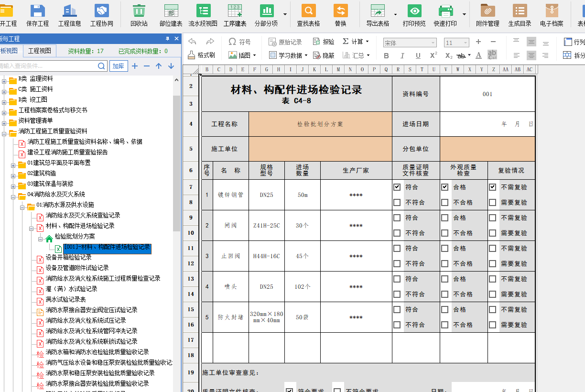Viewport: 585px width, 392px height.
Task: Apply subscript X₂ formatting
Action: click(x=449, y=55)
